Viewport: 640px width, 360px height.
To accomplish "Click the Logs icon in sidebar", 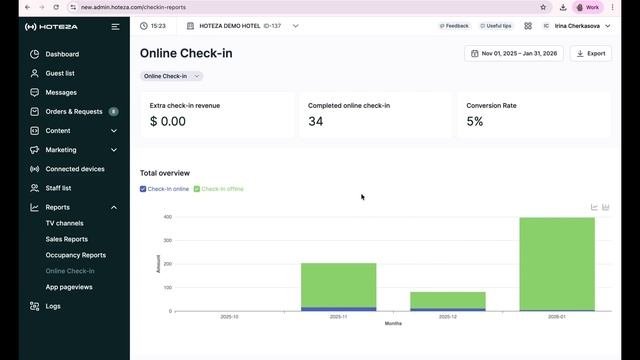I will point(35,306).
